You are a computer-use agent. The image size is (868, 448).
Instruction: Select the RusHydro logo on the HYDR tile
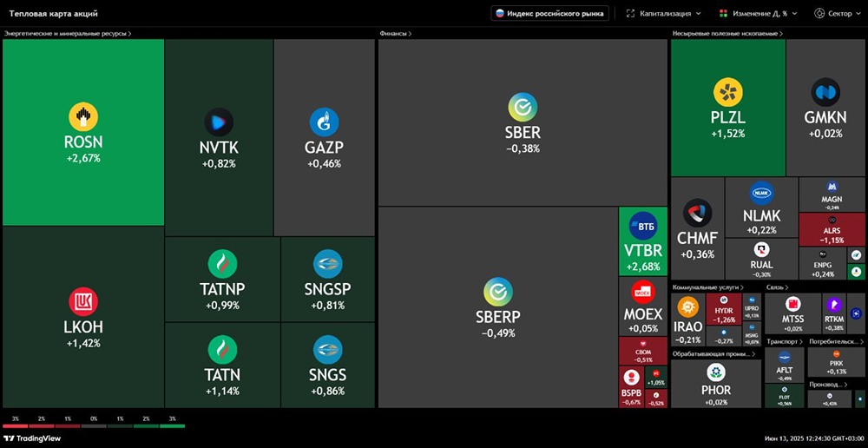point(724,300)
